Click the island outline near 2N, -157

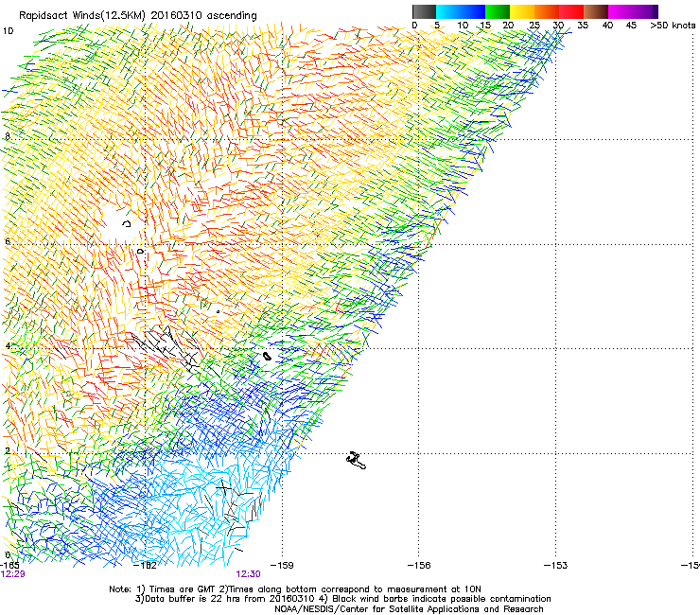pyautogui.click(x=357, y=461)
